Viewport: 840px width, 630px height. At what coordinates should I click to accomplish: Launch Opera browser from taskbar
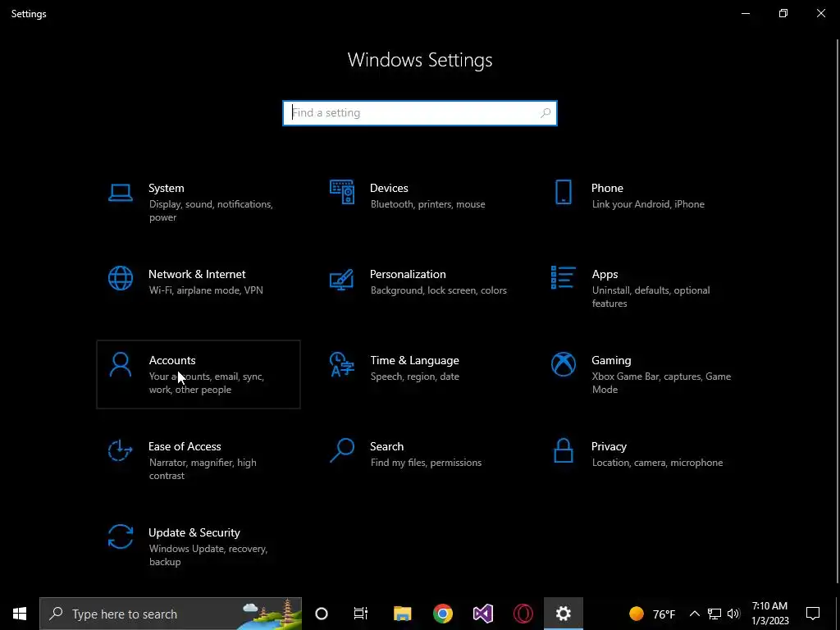(523, 614)
